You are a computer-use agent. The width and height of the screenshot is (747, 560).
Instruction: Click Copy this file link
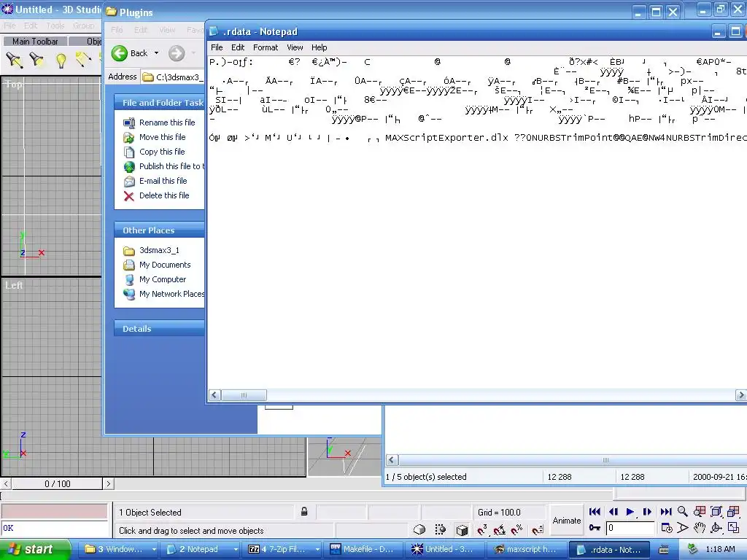[x=162, y=152]
